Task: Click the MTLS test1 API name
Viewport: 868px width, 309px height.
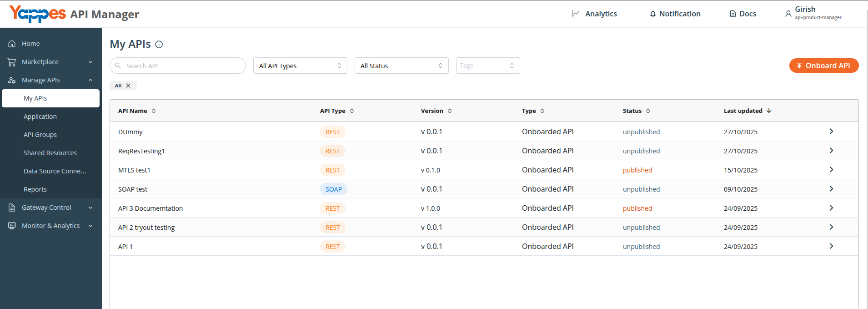Action: point(134,170)
